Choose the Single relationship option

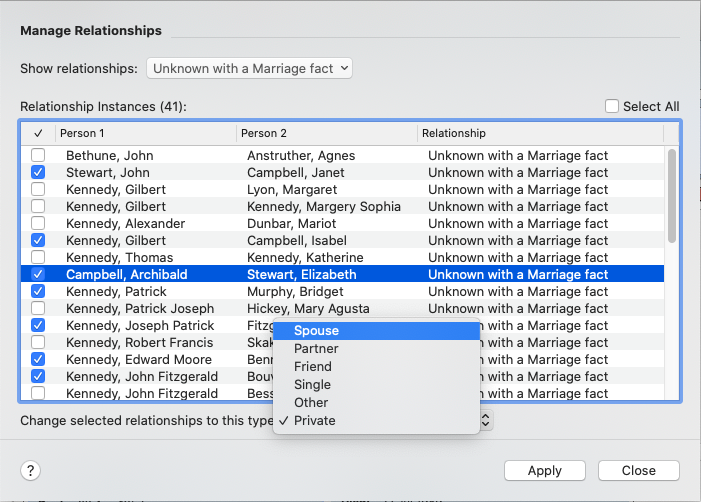(312, 385)
